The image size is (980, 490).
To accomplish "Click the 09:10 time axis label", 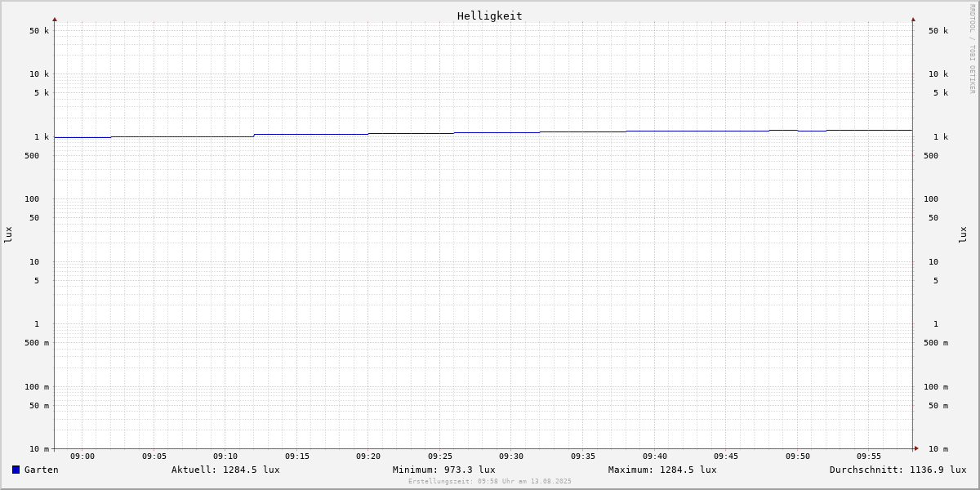I will (x=225, y=457).
